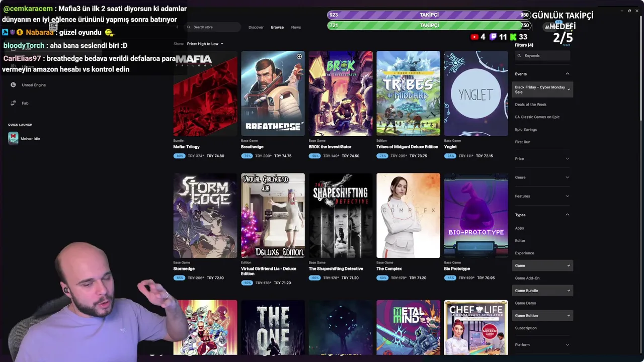Screen dimensions: 644x362
Task: Click the store page vertical scrollbar
Action: (x=641, y=67)
